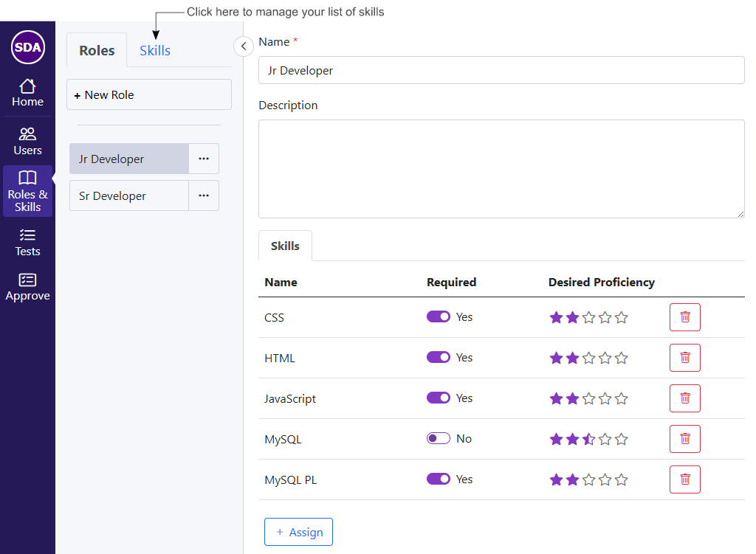756x554 pixels.
Task: Delete the CSS skill
Action: tap(684, 317)
